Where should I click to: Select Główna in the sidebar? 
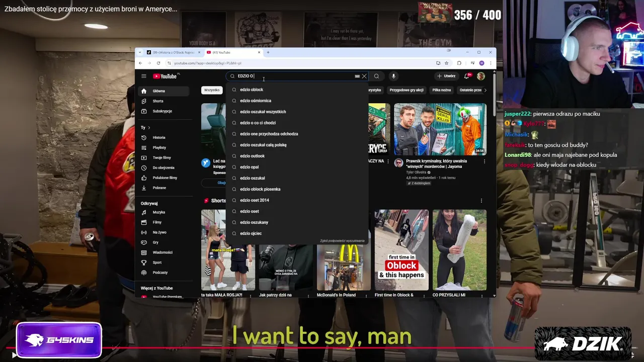pyautogui.click(x=163, y=91)
